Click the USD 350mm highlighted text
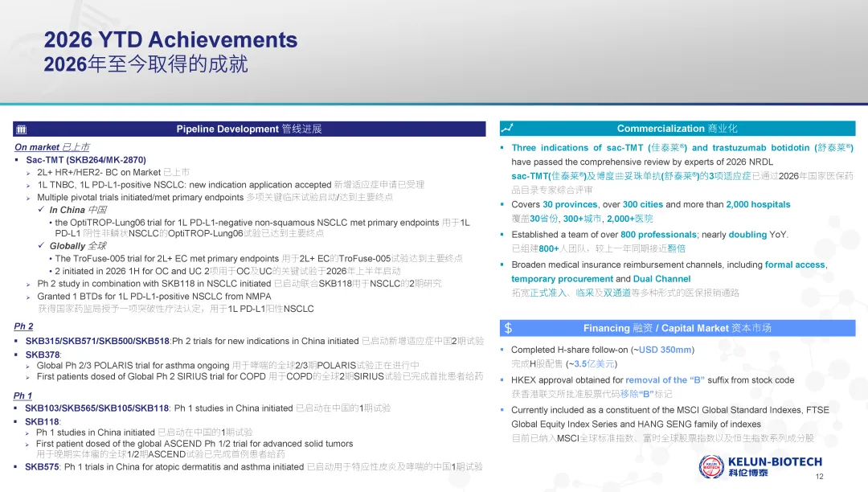Image resolution: width=868 pixels, height=492 pixels. pos(665,350)
